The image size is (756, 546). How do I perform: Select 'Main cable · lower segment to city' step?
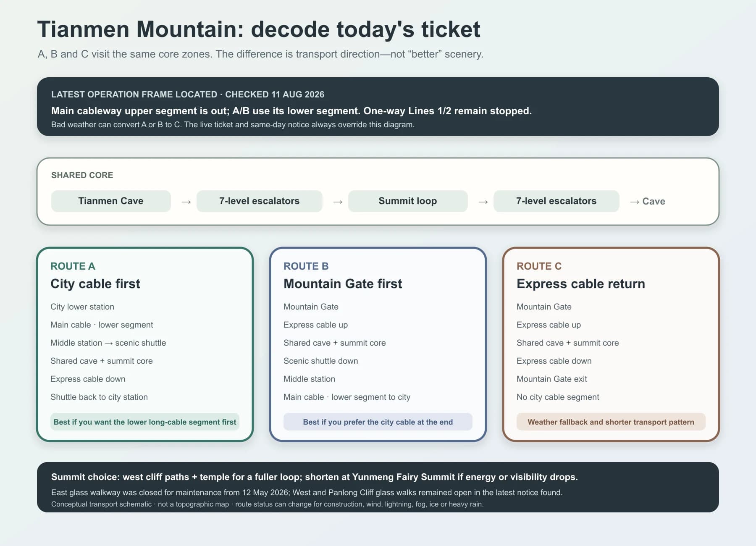[347, 397]
